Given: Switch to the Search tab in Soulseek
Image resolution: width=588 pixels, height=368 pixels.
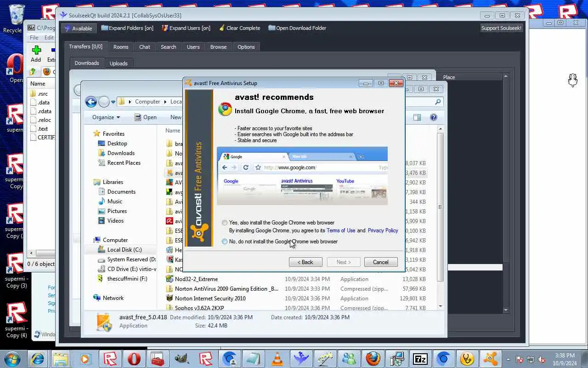Looking at the screenshot, I should coord(168,47).
